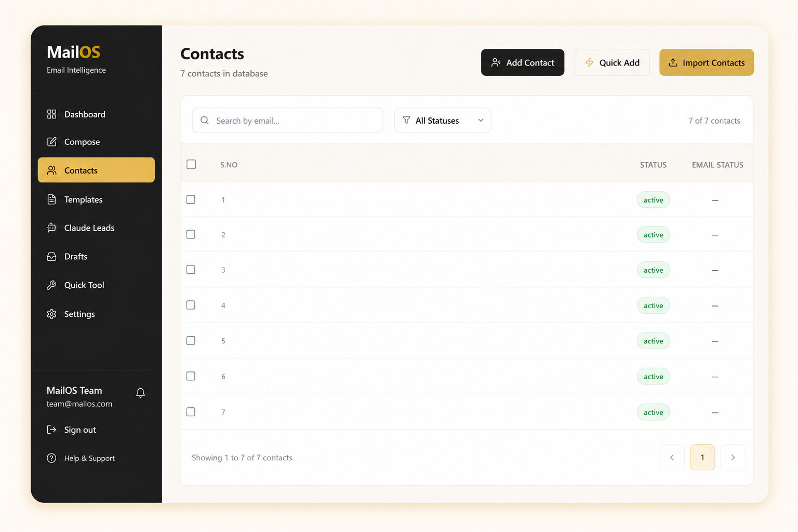Click the Import Contacts button

(707, 62)
